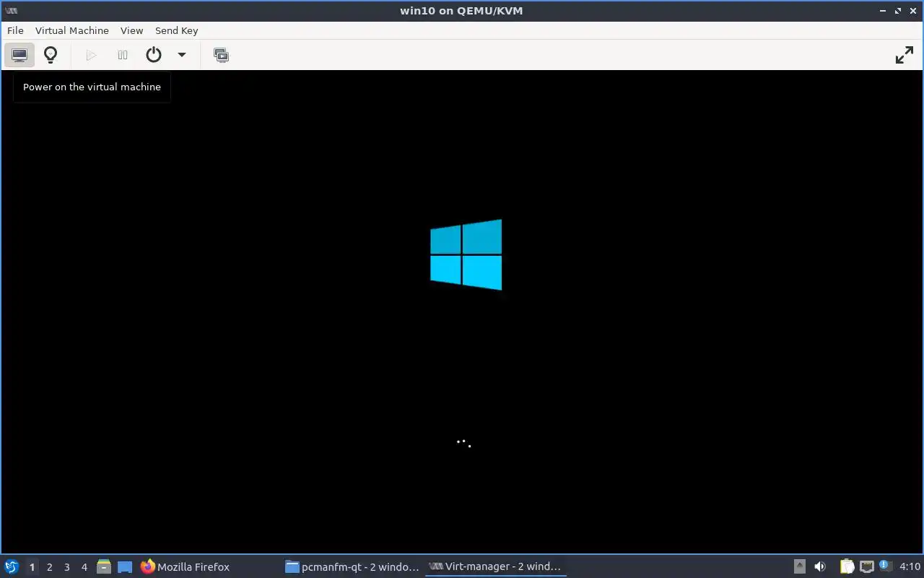Open the network status tray icon

click(x=867, y=566)
